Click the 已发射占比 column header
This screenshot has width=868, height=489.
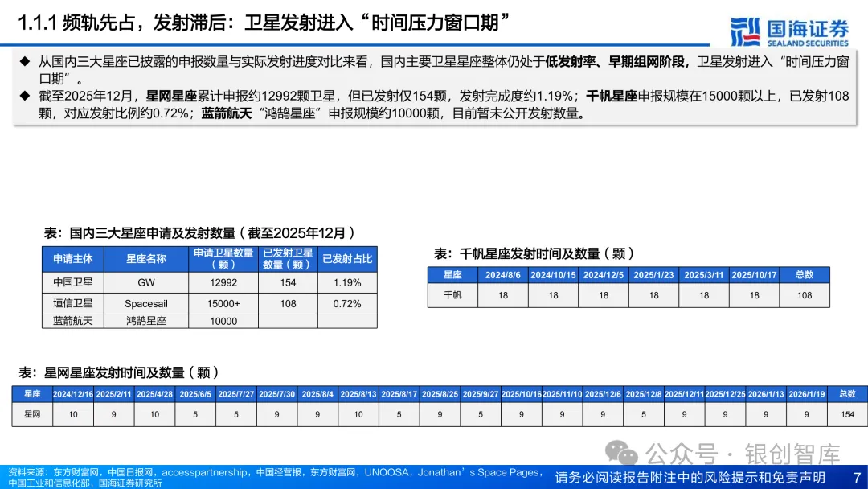pyautogui.click(x=348, y=259)
